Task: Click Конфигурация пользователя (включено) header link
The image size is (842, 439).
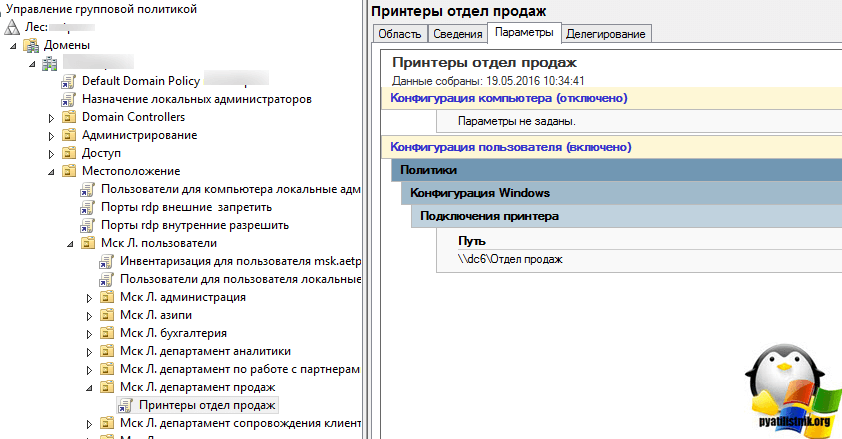Action: click(x=510, y=147)
